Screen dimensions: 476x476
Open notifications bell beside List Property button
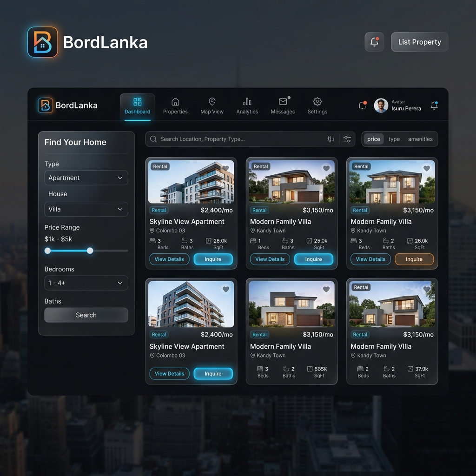[374, 42]
